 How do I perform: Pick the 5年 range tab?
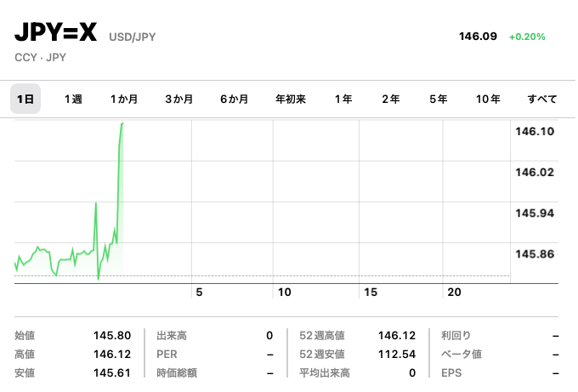coord(439,99)
